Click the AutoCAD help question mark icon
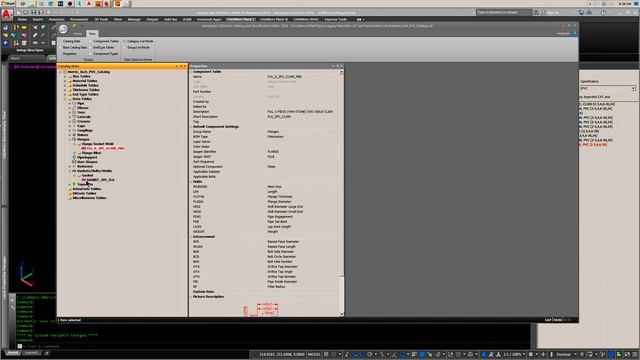The width and height of the screenshot is (640, 360). click(x=603, y=12)
